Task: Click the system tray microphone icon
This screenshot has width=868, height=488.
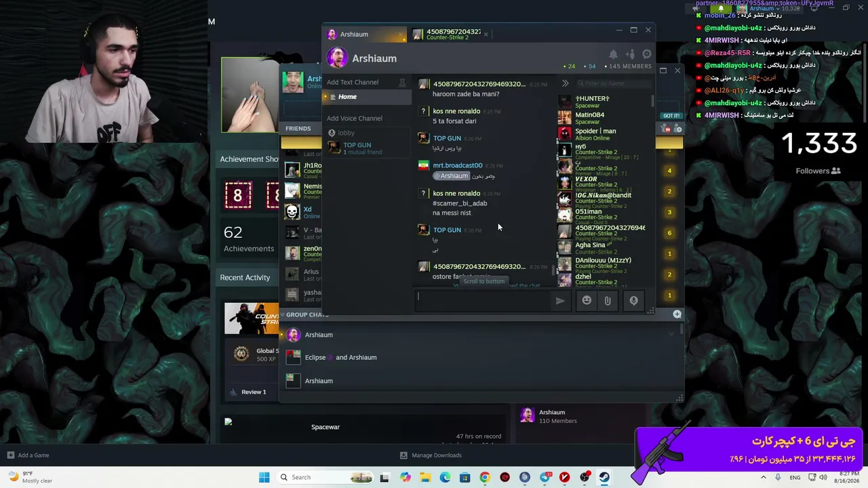Action: (778, 477)
